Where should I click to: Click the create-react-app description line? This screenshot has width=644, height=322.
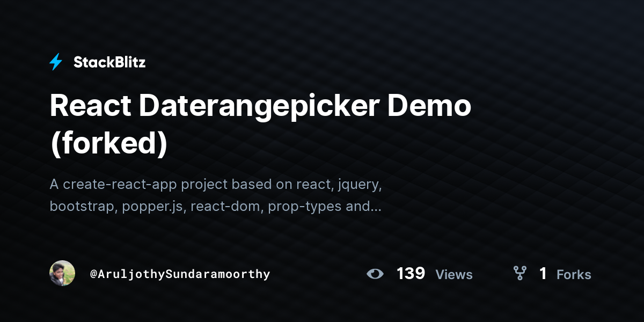[x=216, y=184]
